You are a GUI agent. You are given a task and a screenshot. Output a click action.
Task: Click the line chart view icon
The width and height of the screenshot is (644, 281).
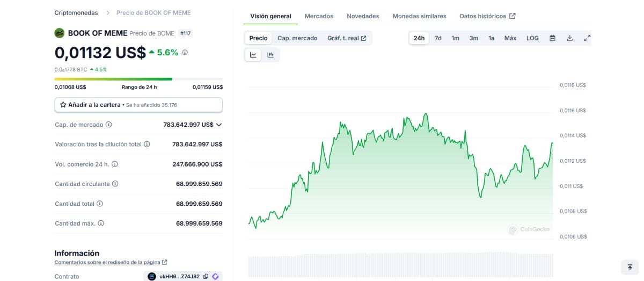[253, 54]
